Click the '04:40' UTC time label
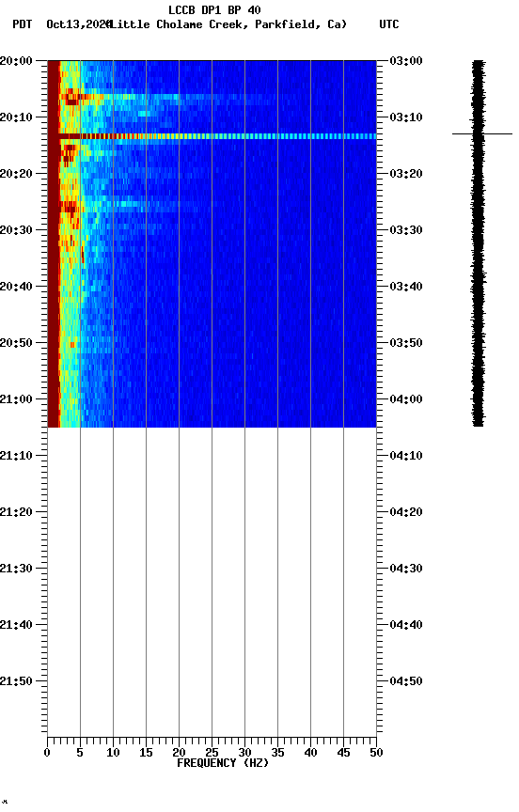The height and width of the screenshot is (812, 519). [406, 625]
